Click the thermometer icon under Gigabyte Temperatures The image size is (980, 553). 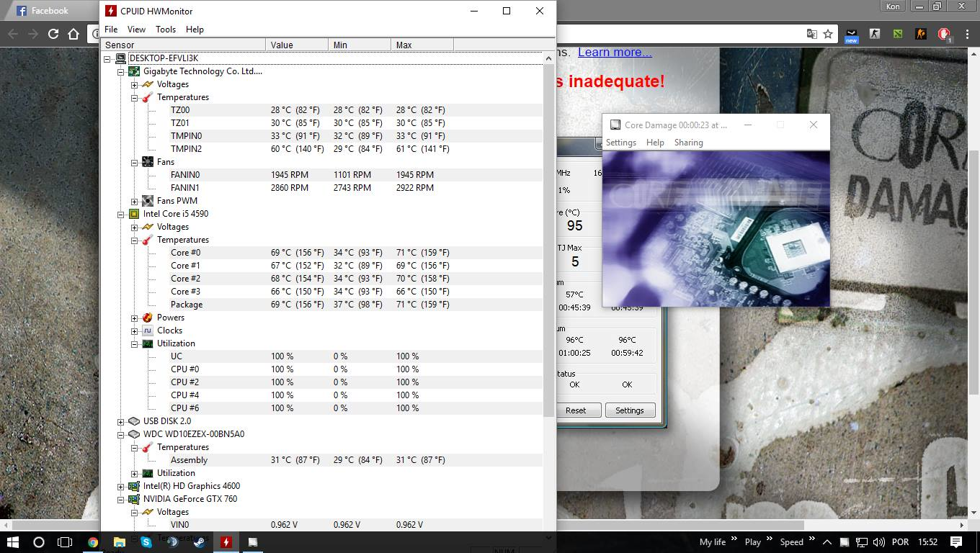click(x=148, y=97)
